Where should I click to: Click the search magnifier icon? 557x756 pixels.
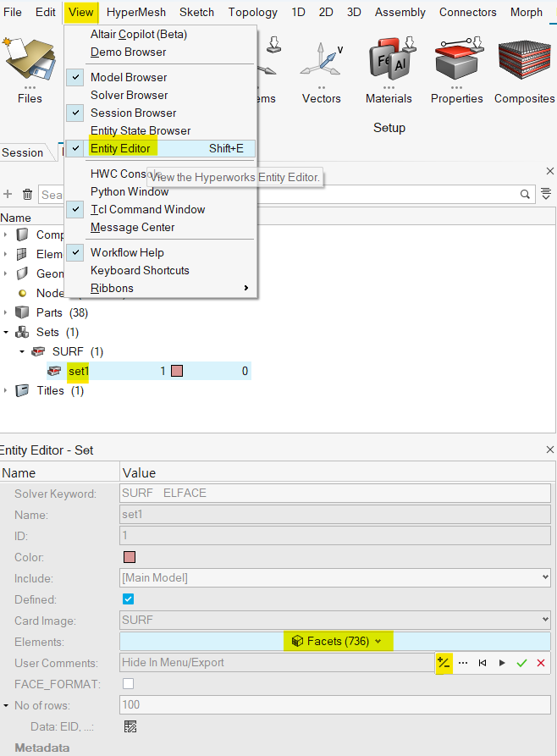point(525,195)
